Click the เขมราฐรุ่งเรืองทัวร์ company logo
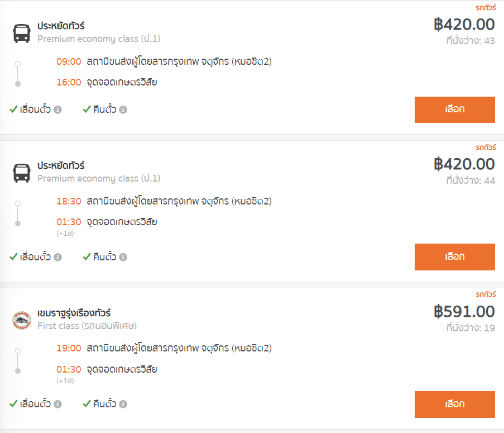 [22, 320]
